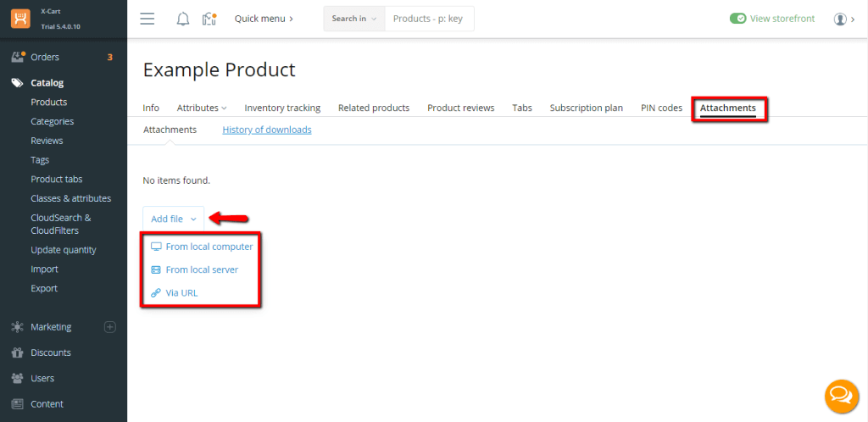Click the Marketing sidebar icon
The height and width of the screenshot is (422, 868).
tap(17, 327)
